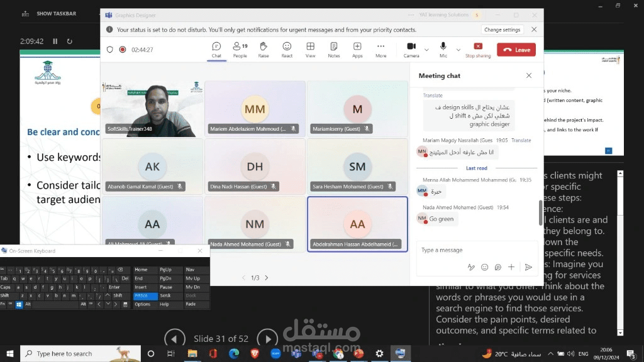The image size is (644, 362).
Task: Click the ENG language indicator
Action: [x=583, y=353]
